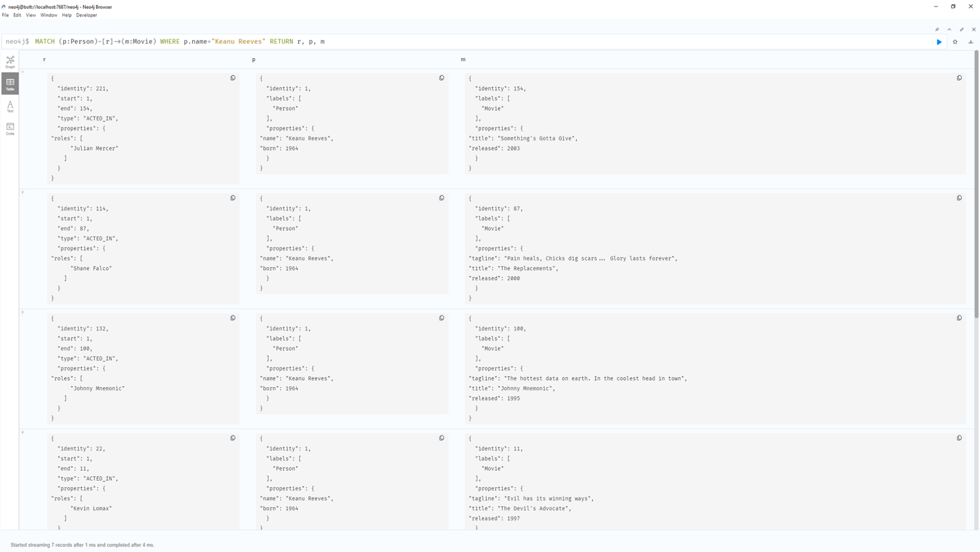This screenshot has height=552, width=980.
Task: Export results using the download icon
Action: coord(971,42)
